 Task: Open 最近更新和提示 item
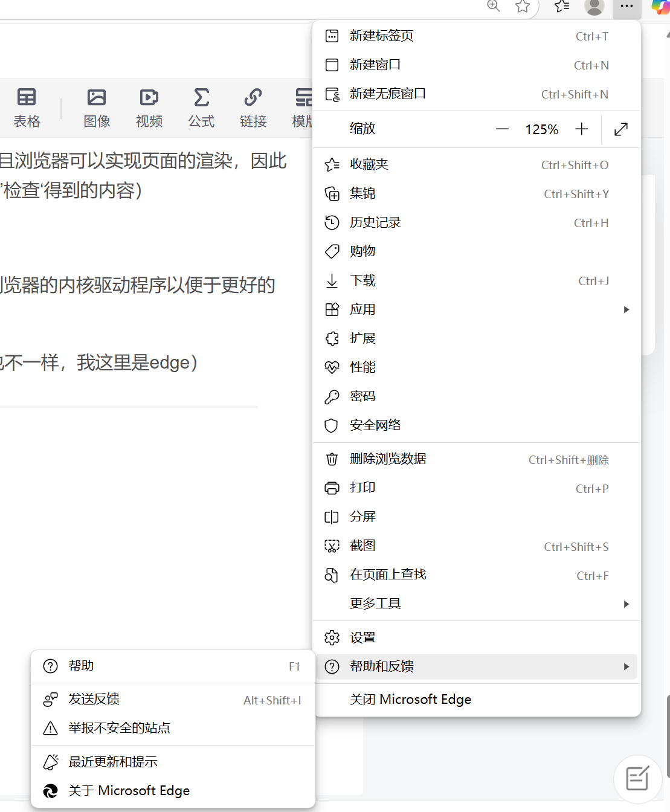pyautogui.click(x=173, y=762)
